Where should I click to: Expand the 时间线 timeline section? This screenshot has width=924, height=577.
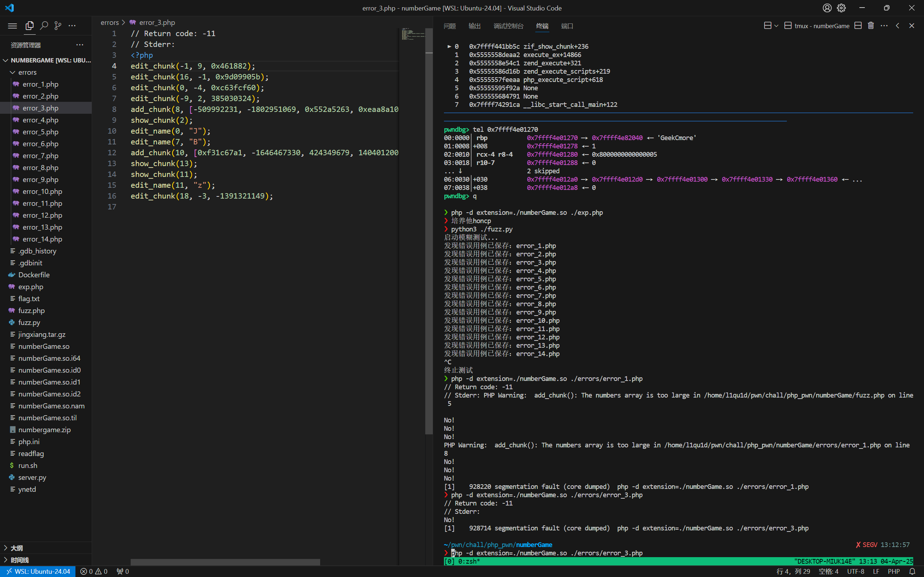click(x=46, y=560)
